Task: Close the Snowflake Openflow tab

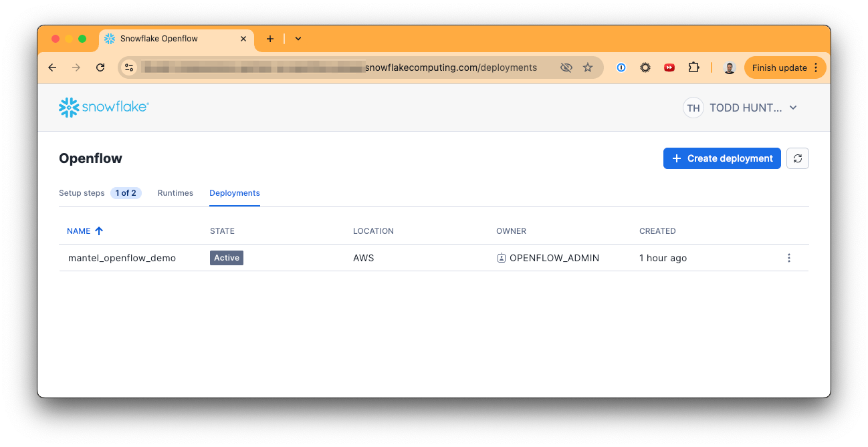Action: (243, 39)
